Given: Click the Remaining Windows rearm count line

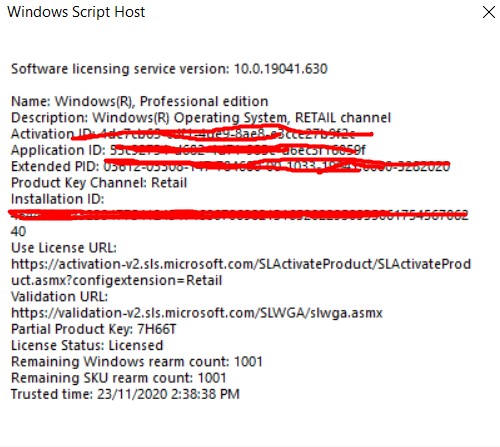Looking at the screenshot, I should pos(137,362).
